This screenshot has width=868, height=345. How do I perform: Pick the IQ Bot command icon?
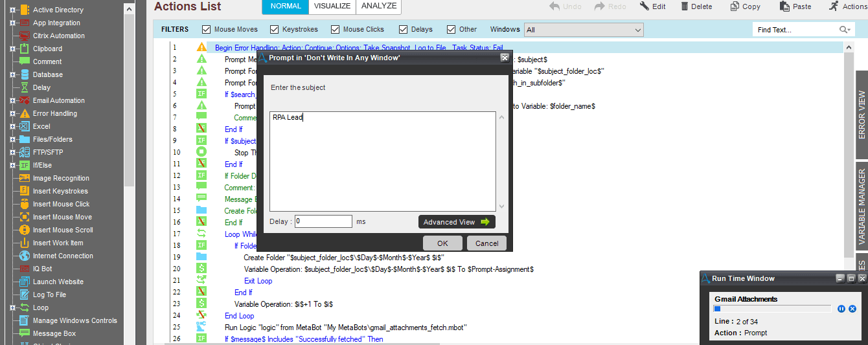[24, 269]
